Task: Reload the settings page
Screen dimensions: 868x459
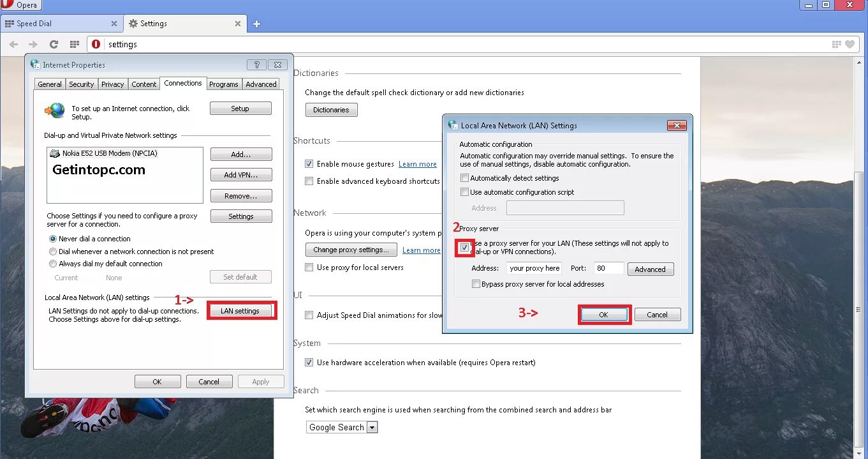Action: 52,44
